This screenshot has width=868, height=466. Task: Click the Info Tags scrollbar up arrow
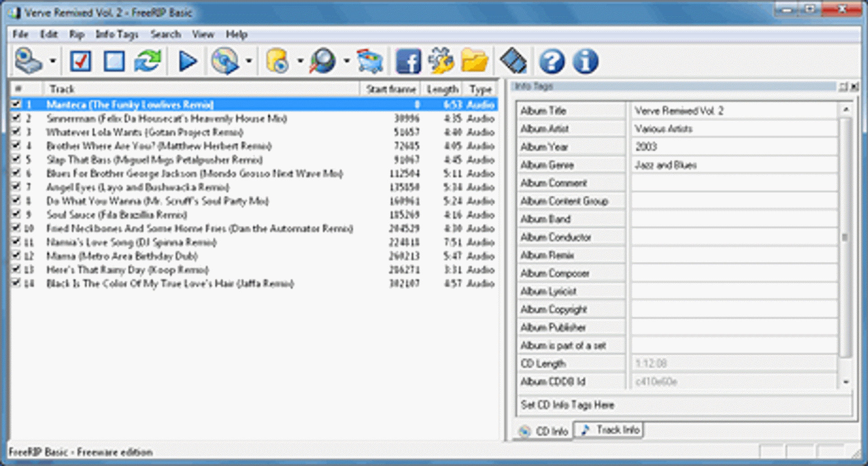pos(845,109)
